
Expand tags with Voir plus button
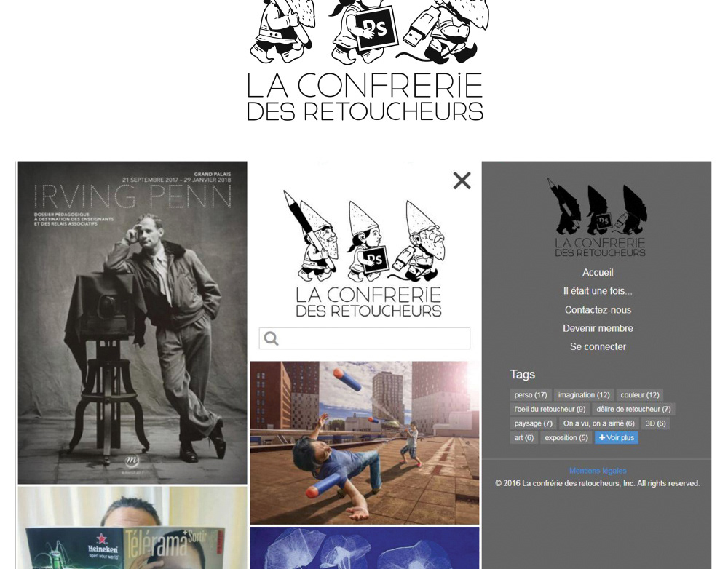point(617,437)
